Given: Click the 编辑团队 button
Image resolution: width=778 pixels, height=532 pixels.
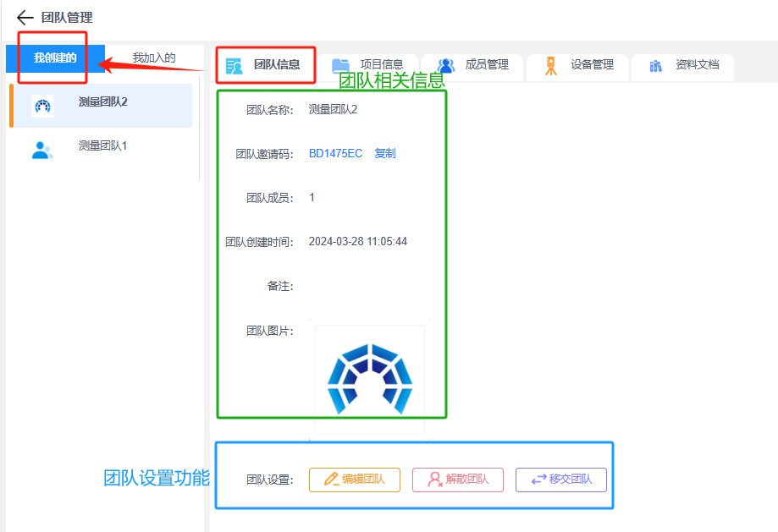Looking at the screenshot, I should [355, 480].
